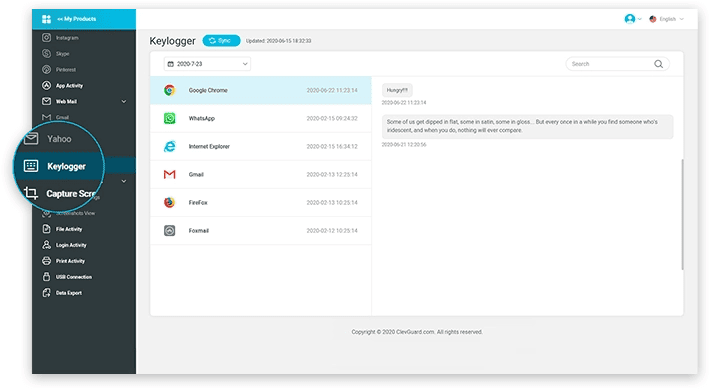The height and width of the screenshot is (389, 710).
Task: Click the Internet Explorer app icon
Action: (169, 146)
